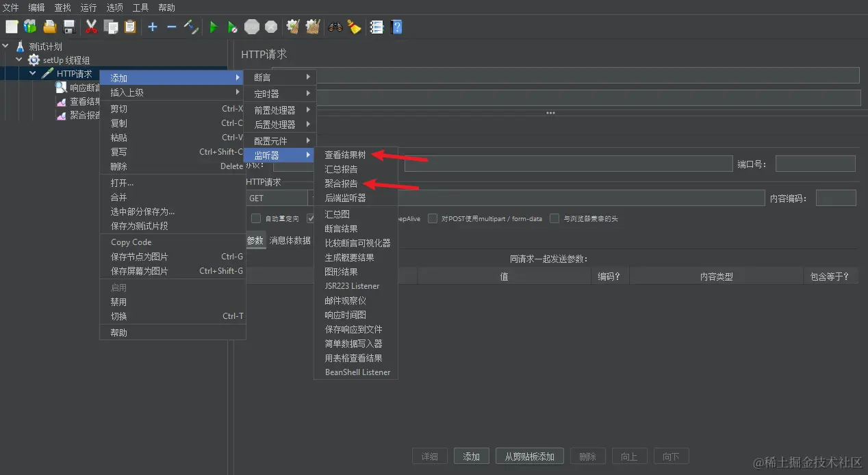Expand the 前置处理器 submenu
868x475 pixels.
pyautogui.click(x=279, y=110)
